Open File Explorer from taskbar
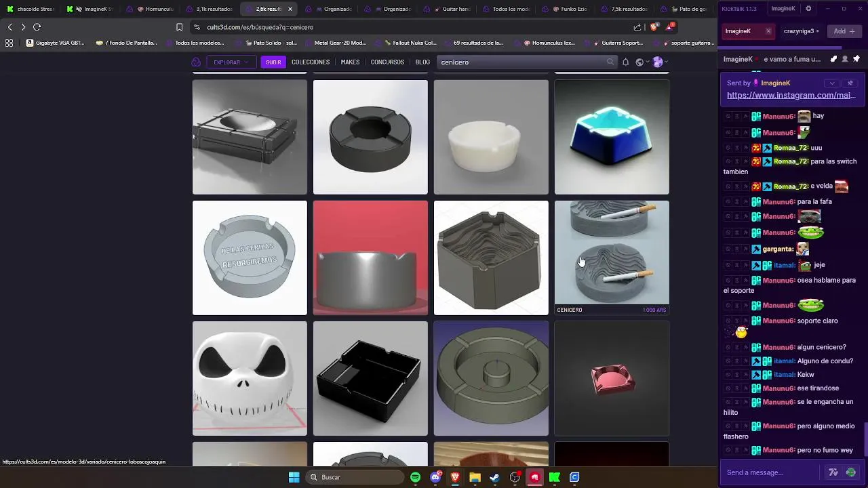This screenshot has width=868, height=488. (x=475, y=477)
